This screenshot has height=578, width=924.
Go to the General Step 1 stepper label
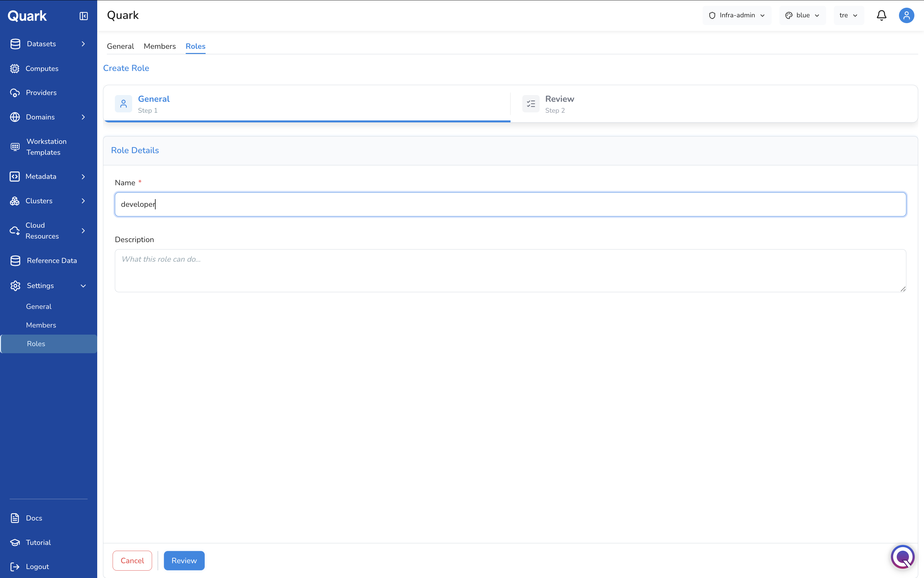[153, 104]
